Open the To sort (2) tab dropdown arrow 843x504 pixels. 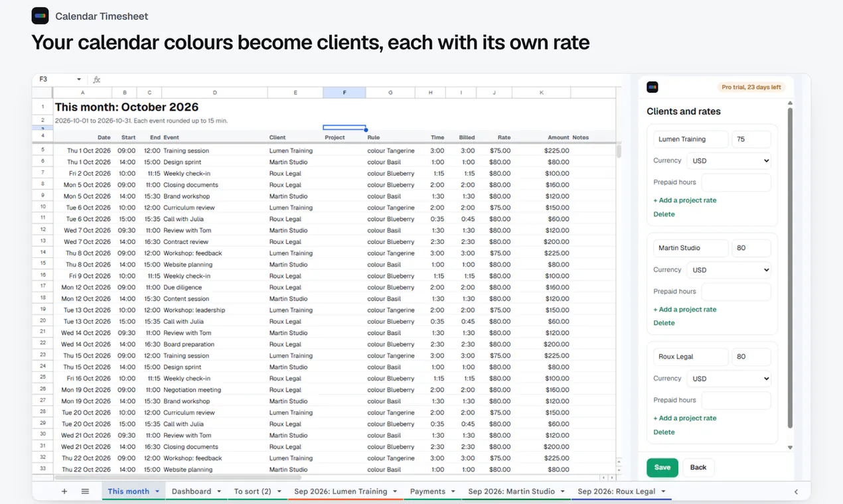coord(279,491)
